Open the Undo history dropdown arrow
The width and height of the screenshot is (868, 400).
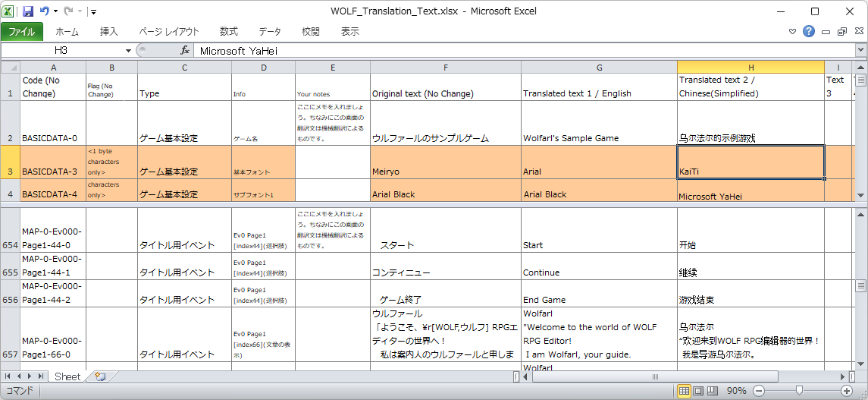[x=55, y=11]
